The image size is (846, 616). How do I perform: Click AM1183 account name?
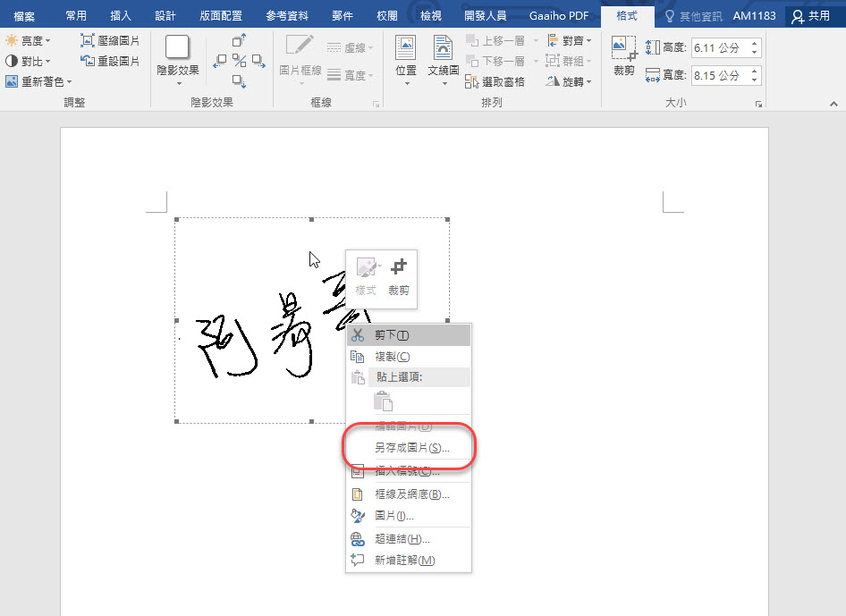754,16
